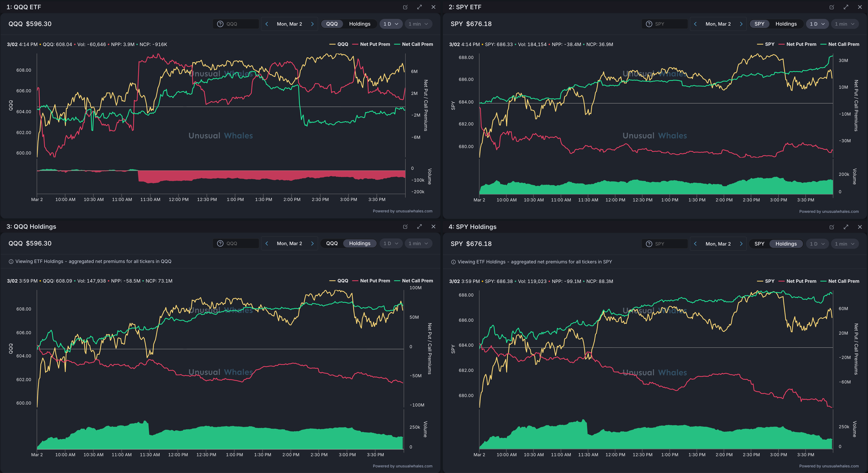Screen dimensions: 868x473
Task: Click info icon beside QQQ Holdings description
Action: click(x=11, y=262)
